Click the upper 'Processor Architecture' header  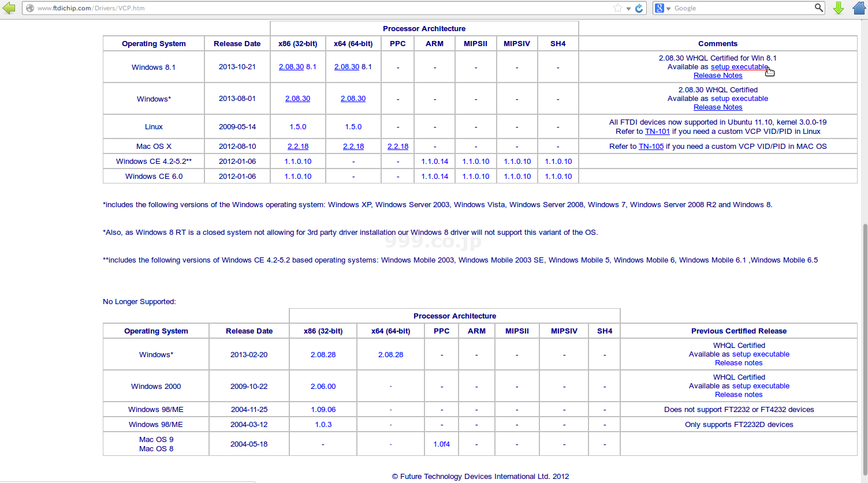pos(424,29)
